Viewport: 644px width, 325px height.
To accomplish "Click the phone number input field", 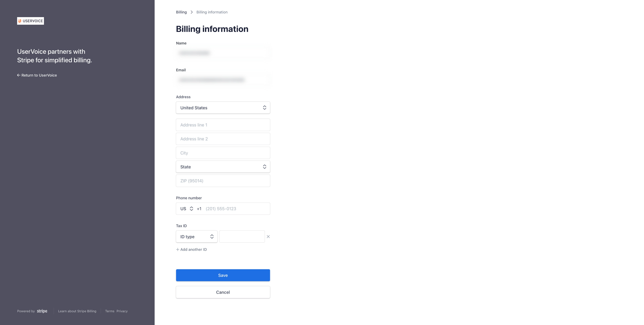I will 236,209.
